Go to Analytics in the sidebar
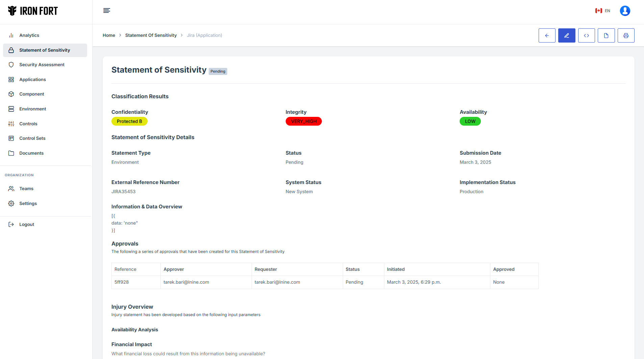Viewport: 644px width, 359px height. click(29, 35)
